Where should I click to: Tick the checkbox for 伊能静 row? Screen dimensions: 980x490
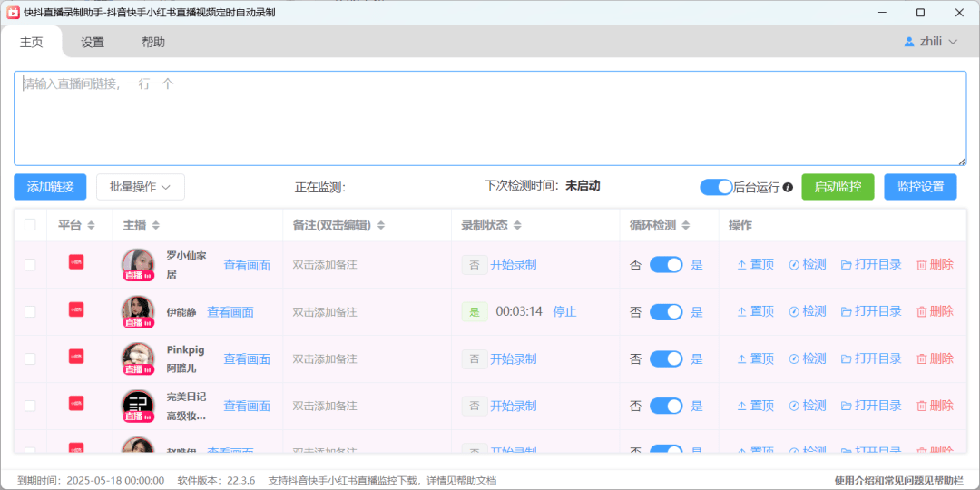pos(30,312)
